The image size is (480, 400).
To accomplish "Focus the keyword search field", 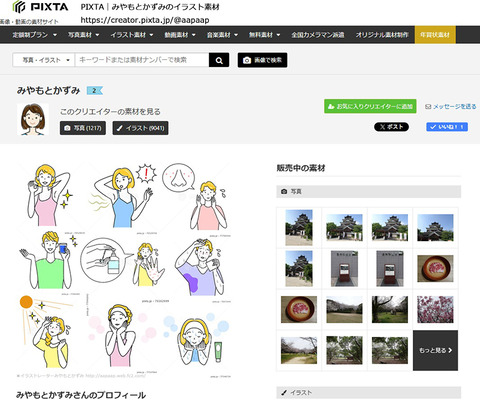I will pos(142,60).
